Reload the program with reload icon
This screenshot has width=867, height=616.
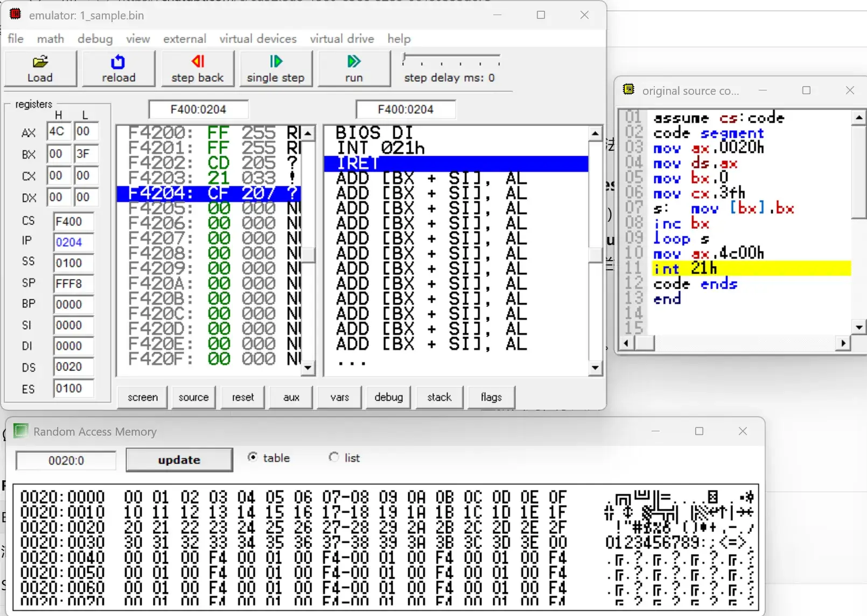coord(118,68)
